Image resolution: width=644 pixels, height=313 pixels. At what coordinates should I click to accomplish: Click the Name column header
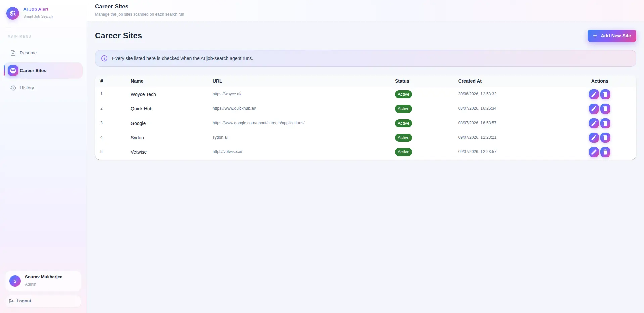(x=137, y=81)
